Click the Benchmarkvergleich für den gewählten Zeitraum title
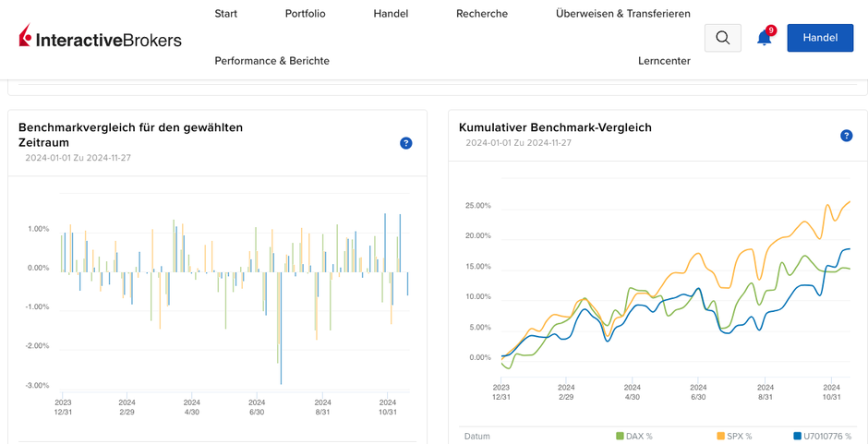This screenshot has width=868, height=444. pyautogui.click(x=130, y=135)
